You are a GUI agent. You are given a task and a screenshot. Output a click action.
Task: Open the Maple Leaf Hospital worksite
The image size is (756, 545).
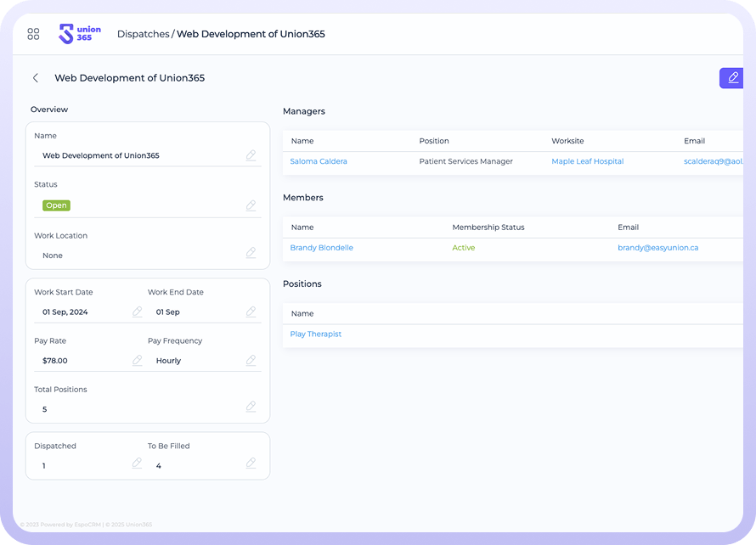(x=587, y=161)
